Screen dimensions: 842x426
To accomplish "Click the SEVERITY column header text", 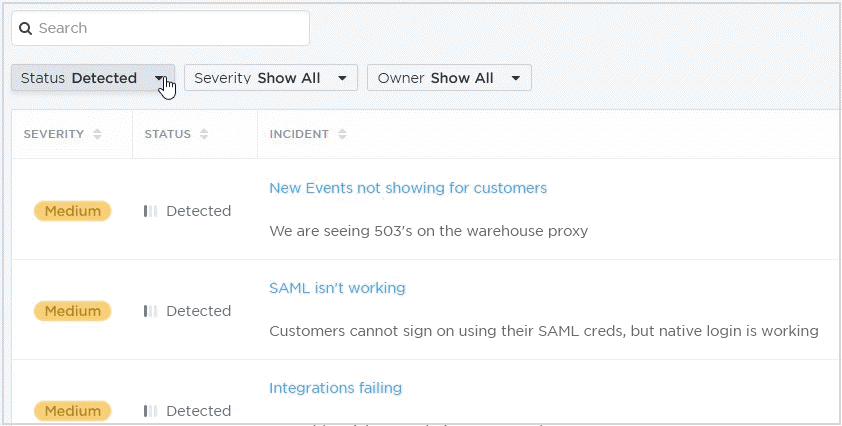I will (x=54, y=134).
